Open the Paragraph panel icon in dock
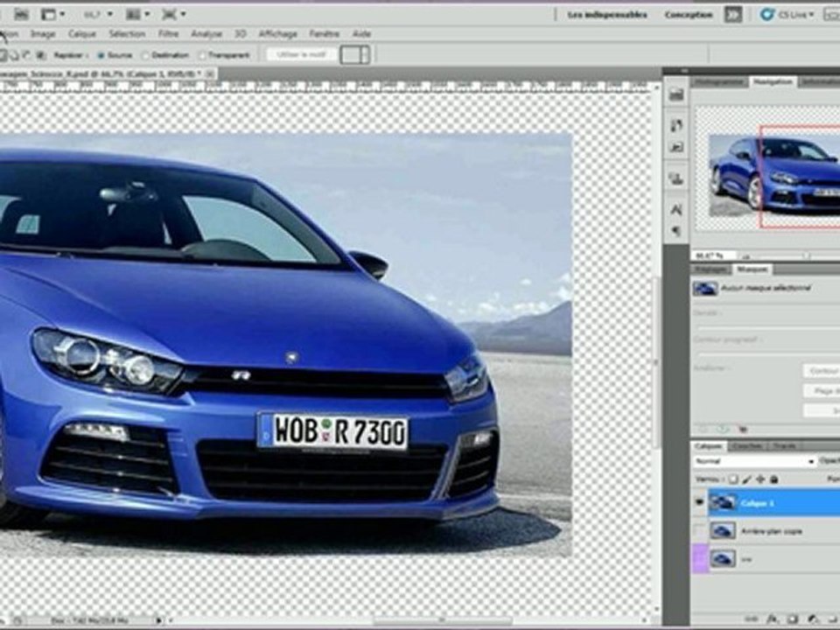840x630 pixels. coord(676,231)
